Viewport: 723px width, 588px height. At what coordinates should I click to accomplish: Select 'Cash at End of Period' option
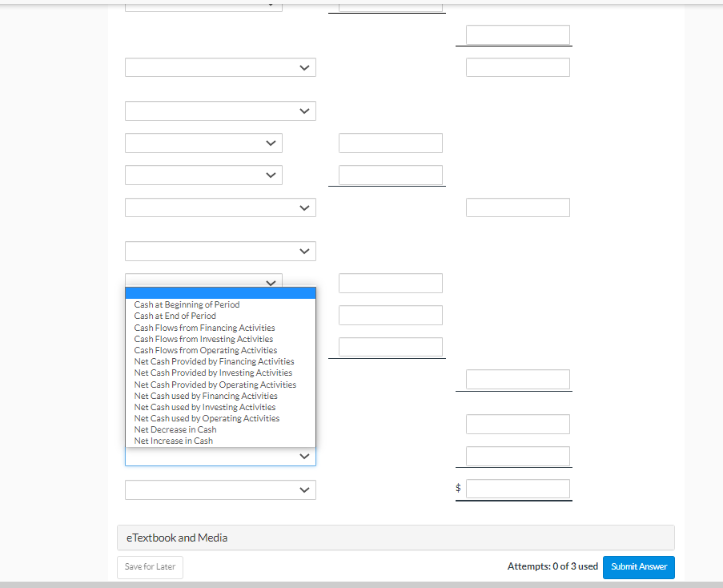coord(220,316)
